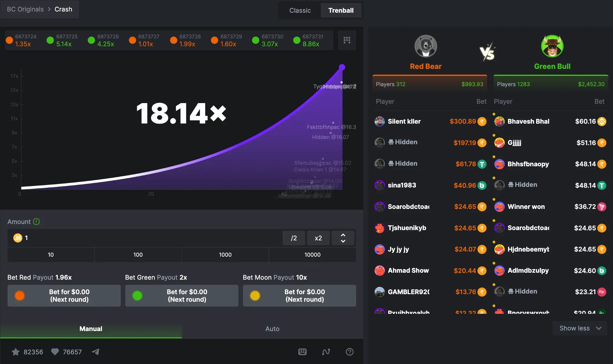Viewport: 613px width, 364px height.
Task: Open BC Originals breadcrumb link
Action: [25, 9]
